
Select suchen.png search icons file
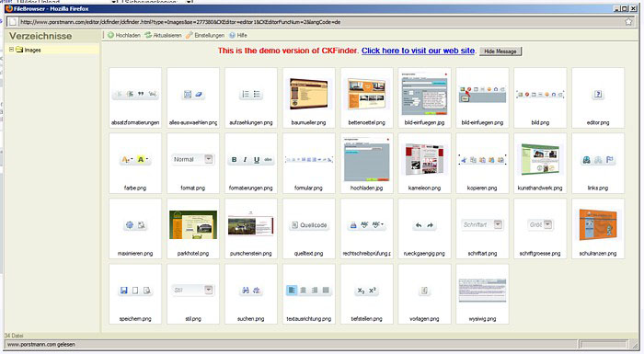(x=251, y=294)
